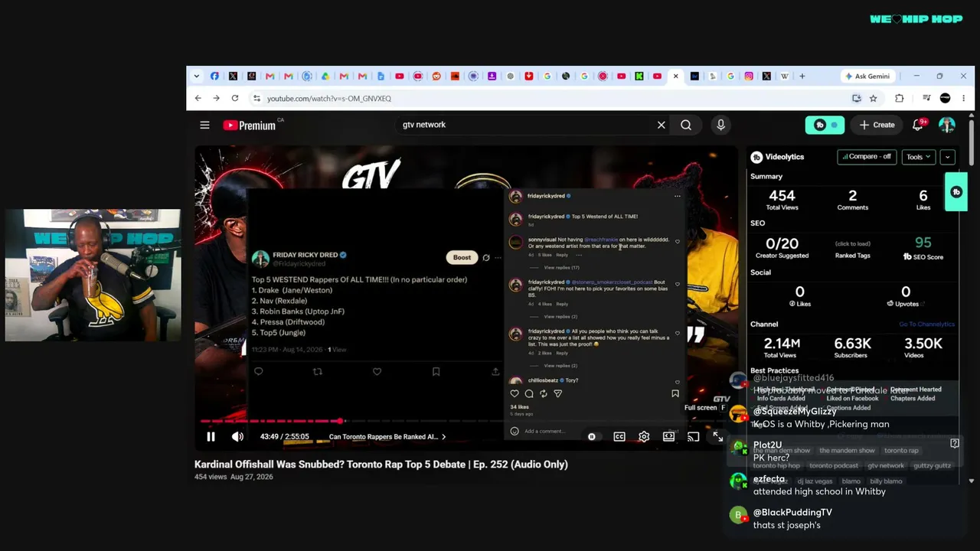This screenshot has width=980, height=551.
Task: View site information icon in address bar
Action: pyautogui.click(x=256, y=98)
